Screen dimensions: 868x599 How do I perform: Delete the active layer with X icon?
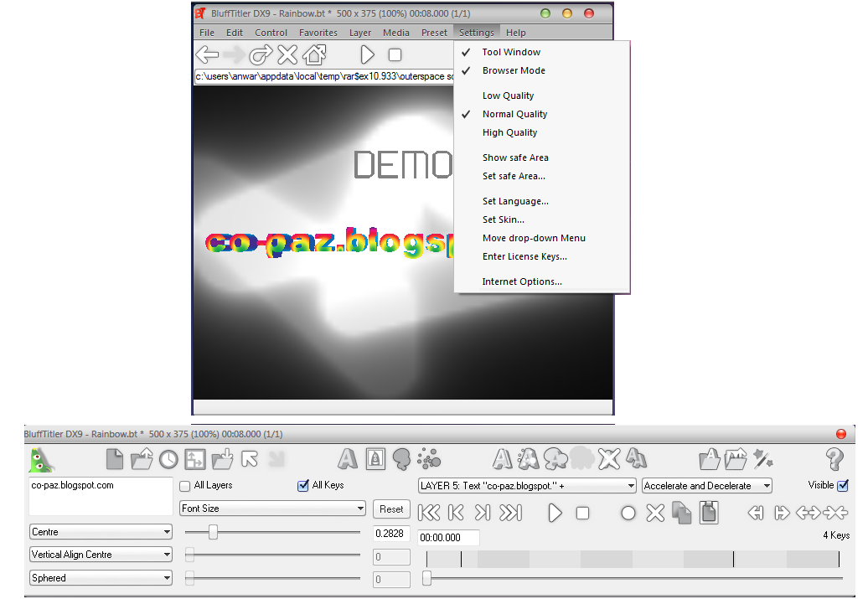pos(609,459)
